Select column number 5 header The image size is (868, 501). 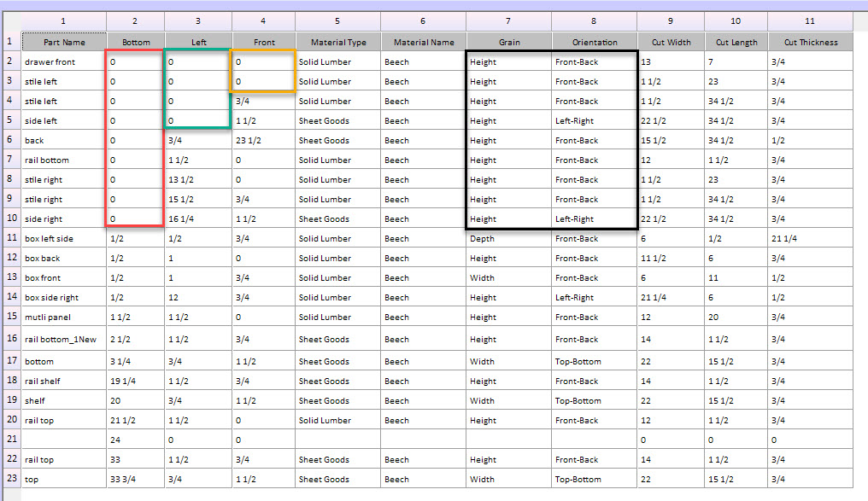(x=337, y=21)
